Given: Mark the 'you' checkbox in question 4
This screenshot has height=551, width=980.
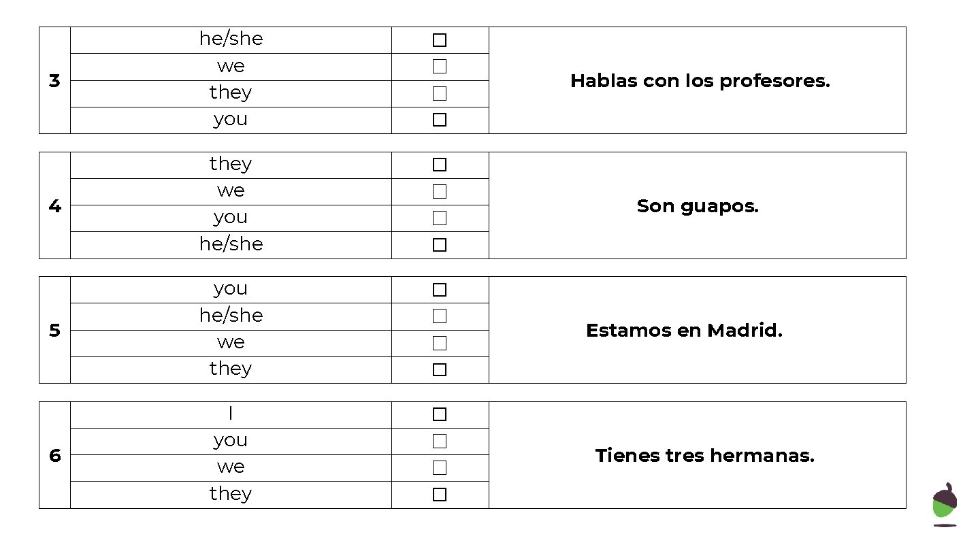Looking at the screenshot, I should (x=440, y=218).
